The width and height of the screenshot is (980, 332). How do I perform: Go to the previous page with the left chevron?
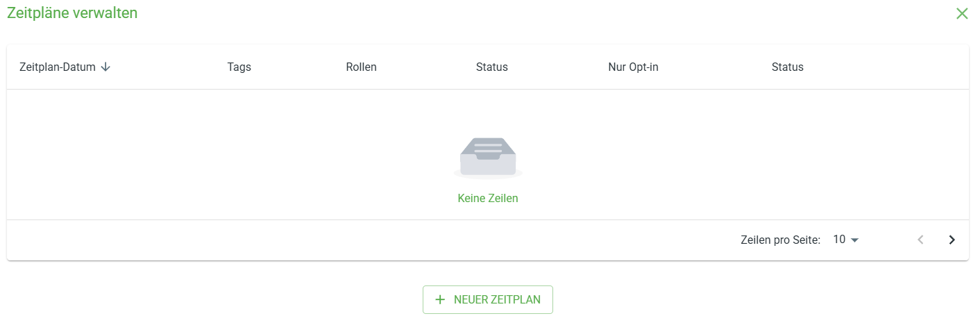click(x=920, y=240)
